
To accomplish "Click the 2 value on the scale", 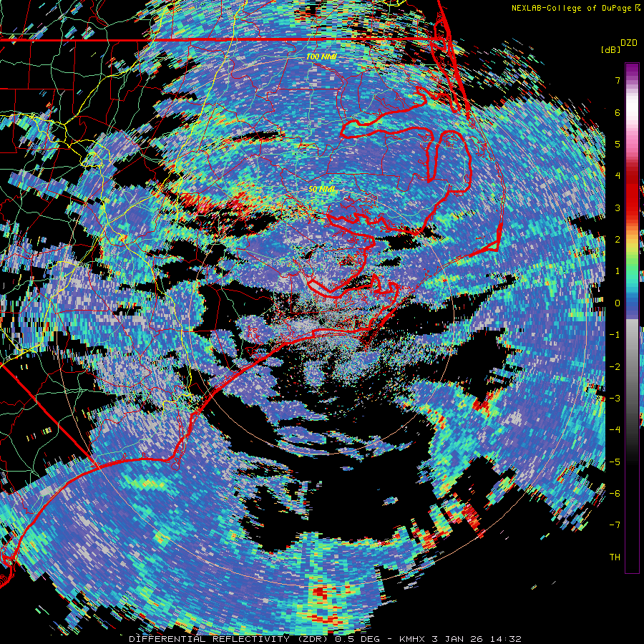I will click(x=618, y=240).
